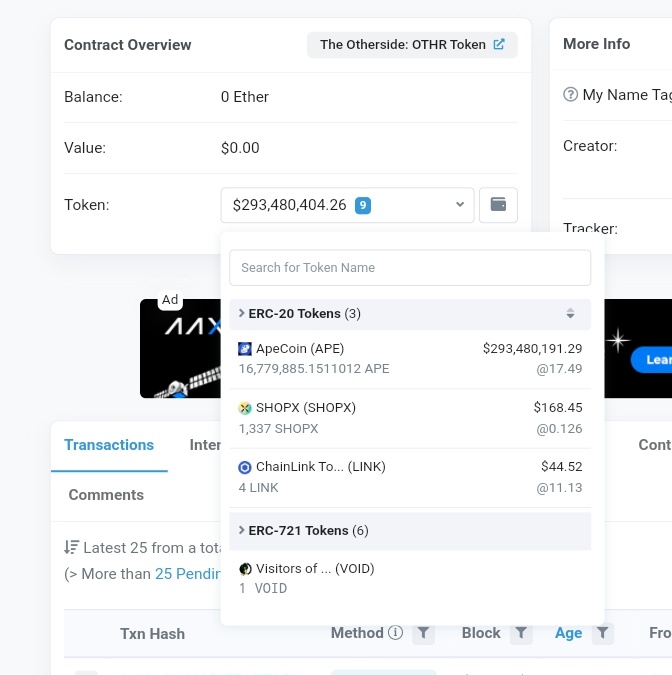Screen dimensions: 672x675
Task: Click the sort icon before Latest 25
Action: (x=71, y=547)
